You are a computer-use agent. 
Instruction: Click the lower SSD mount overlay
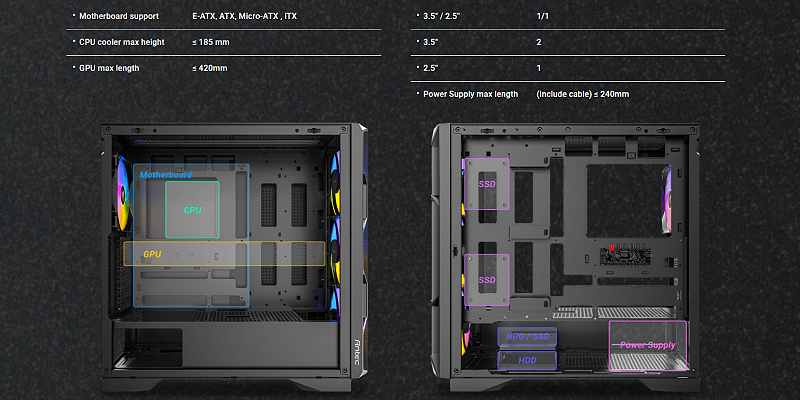click(486, 279)
